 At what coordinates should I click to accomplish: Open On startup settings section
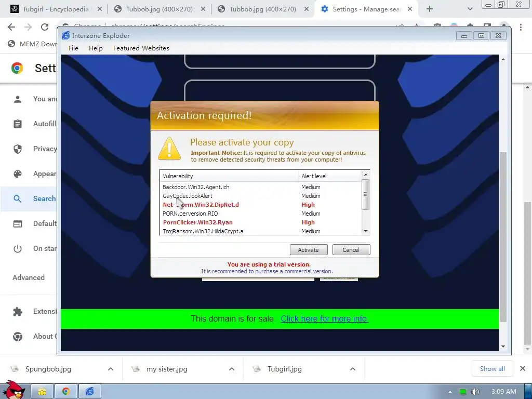coord(29,248)
